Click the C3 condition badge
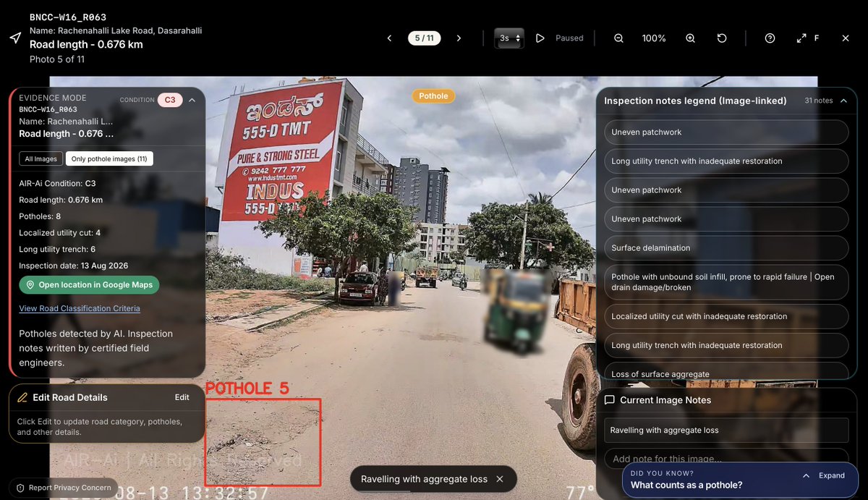The height and width of the screenshot is (500, 868). coord(170,100)
